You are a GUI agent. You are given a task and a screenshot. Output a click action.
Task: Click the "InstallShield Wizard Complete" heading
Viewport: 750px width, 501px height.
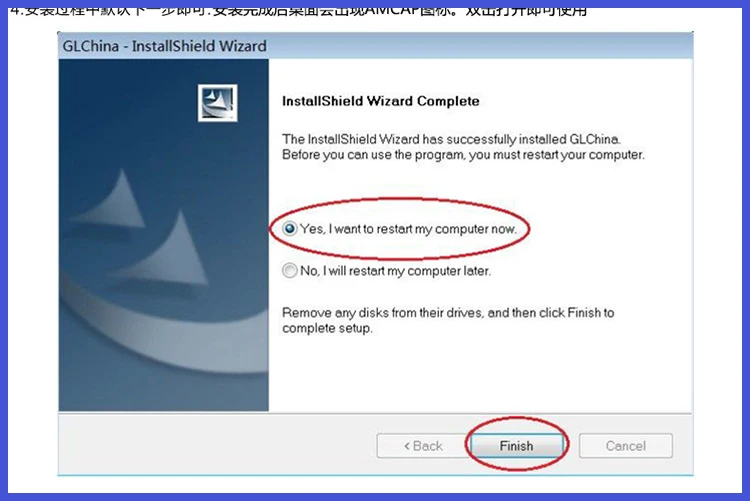tap(381, 101)
